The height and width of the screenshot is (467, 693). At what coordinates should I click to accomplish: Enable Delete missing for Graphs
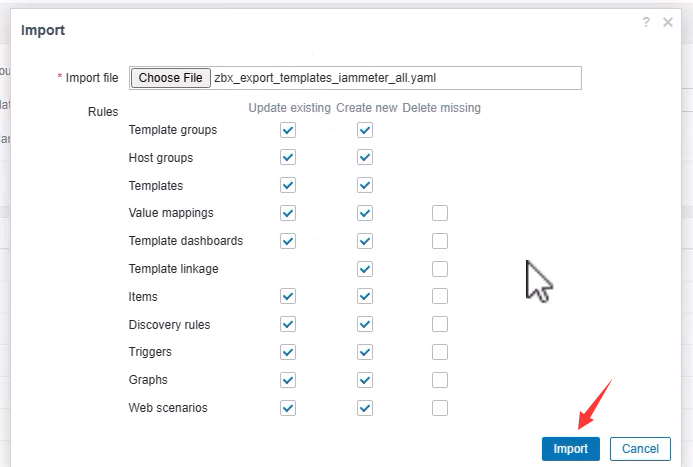point(440,380)
